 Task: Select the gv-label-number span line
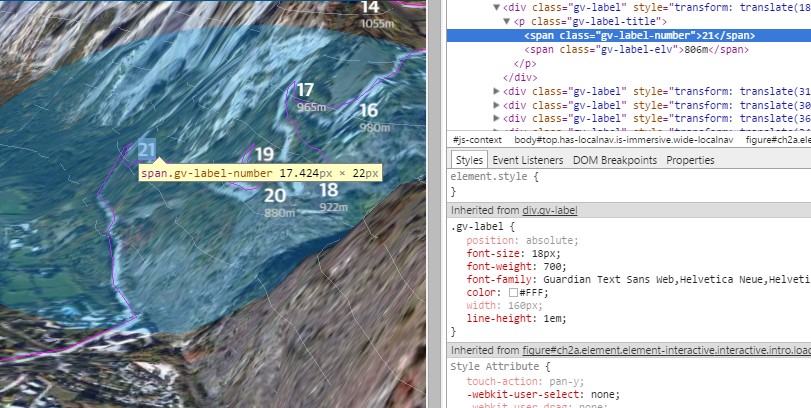click(x=629, y=36)
